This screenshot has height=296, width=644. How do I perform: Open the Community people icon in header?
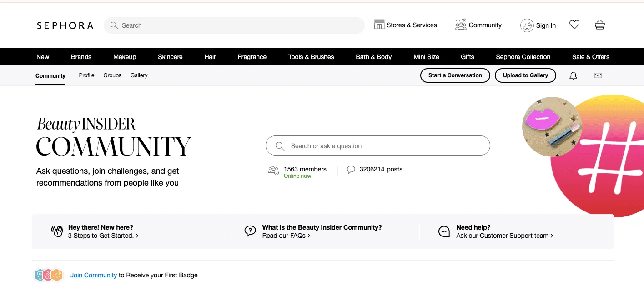coord(460,24)
